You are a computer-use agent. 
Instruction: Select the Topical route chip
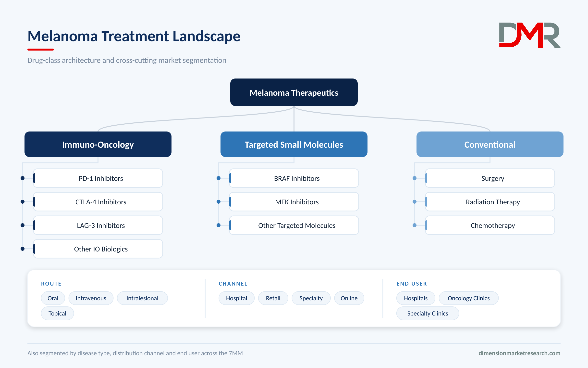[x=57, y=313]
